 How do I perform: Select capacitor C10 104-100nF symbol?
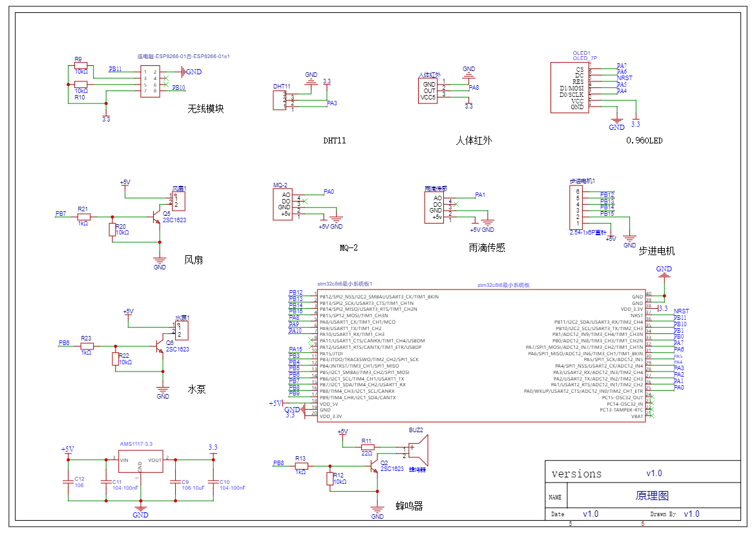tap(213, 481)
